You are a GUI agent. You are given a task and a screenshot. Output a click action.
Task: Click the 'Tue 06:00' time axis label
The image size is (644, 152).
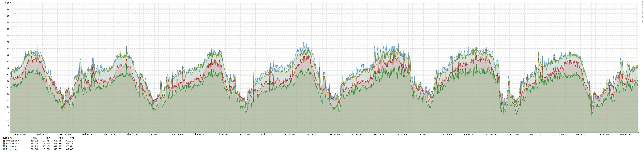[603, 135]
